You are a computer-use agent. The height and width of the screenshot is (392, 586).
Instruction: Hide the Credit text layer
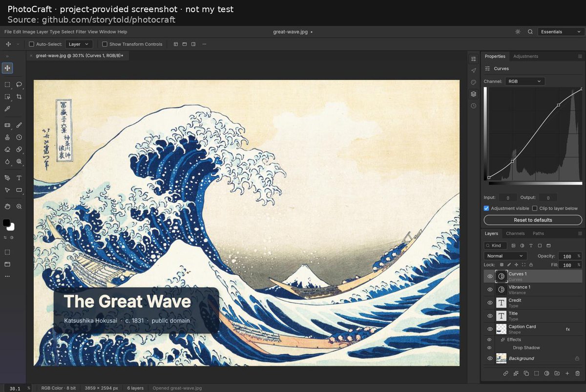click(x=490, y=303)
